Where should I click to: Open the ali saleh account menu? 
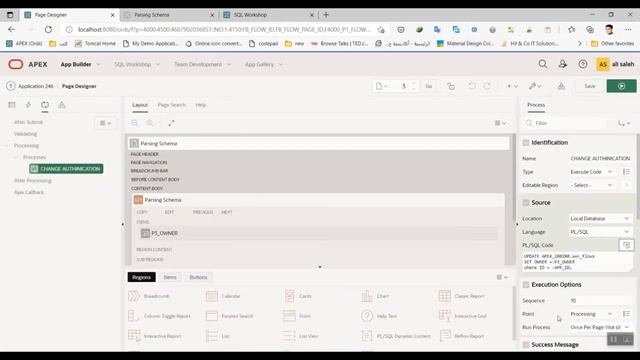pos(616,64)
